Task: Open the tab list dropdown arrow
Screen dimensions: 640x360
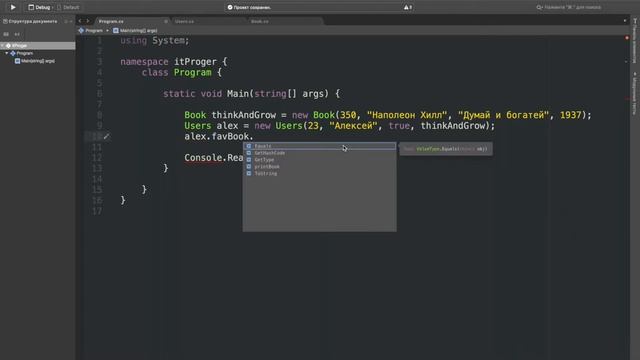Action: [624, 21]
